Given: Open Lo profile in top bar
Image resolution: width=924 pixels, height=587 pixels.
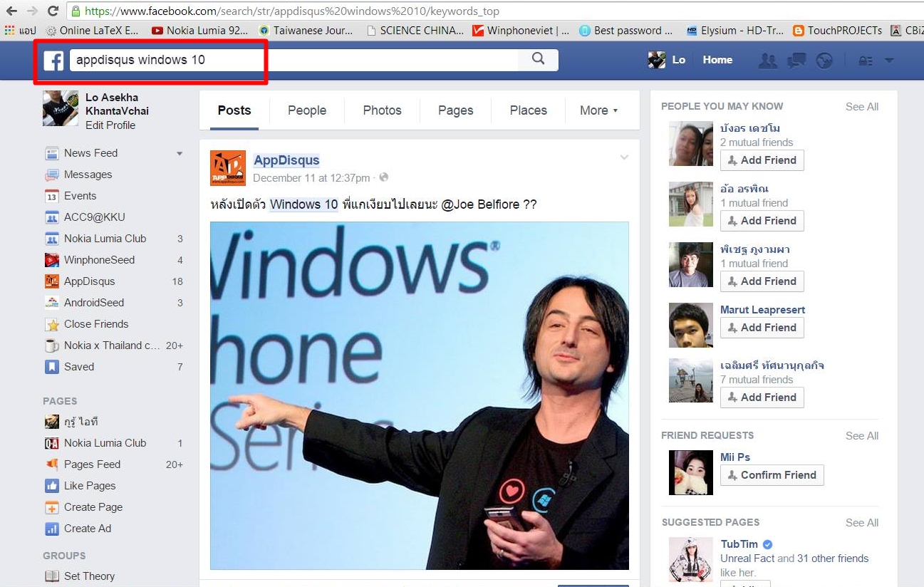Looking at the screenshot, I should (x=667, y=60).
